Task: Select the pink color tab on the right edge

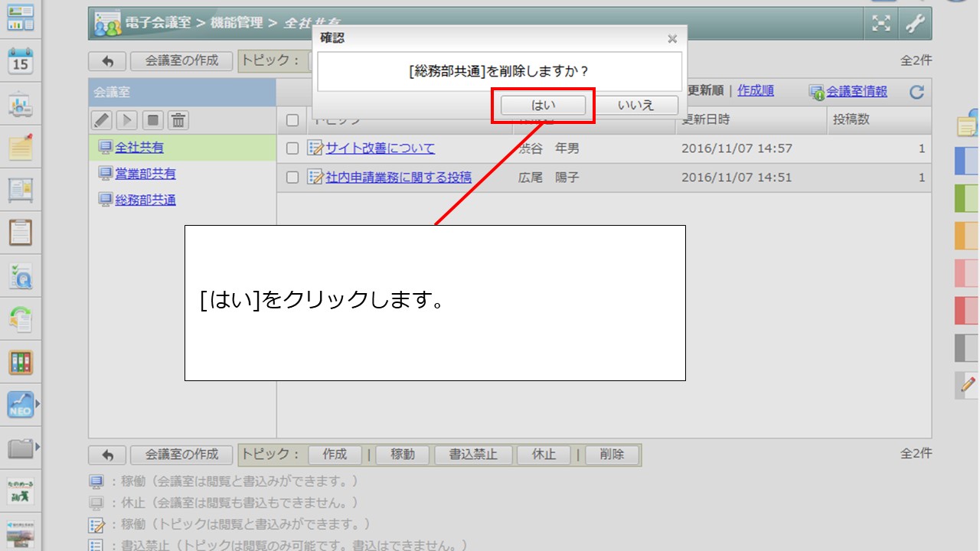Action: pos(968,273)
